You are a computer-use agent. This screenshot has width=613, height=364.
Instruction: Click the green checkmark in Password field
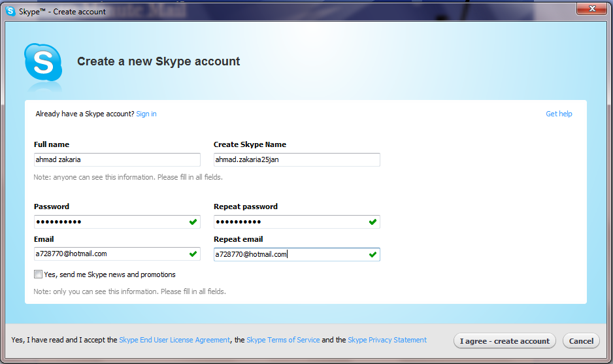193,222
